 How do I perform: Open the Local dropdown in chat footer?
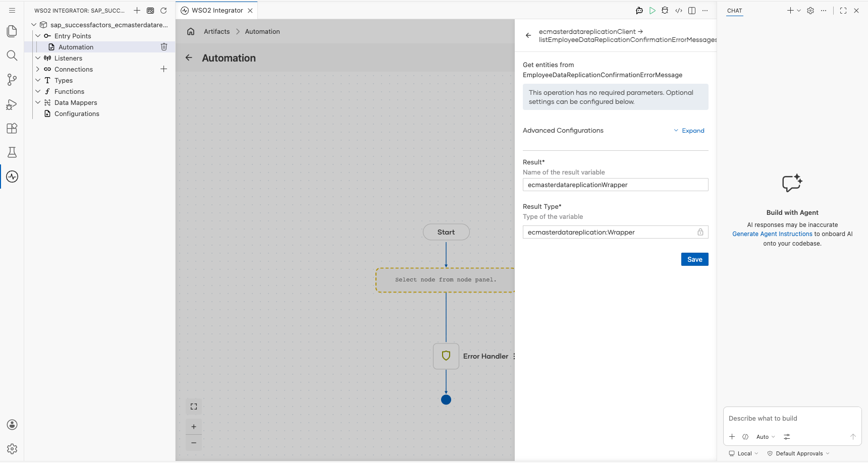click(744, 453)
